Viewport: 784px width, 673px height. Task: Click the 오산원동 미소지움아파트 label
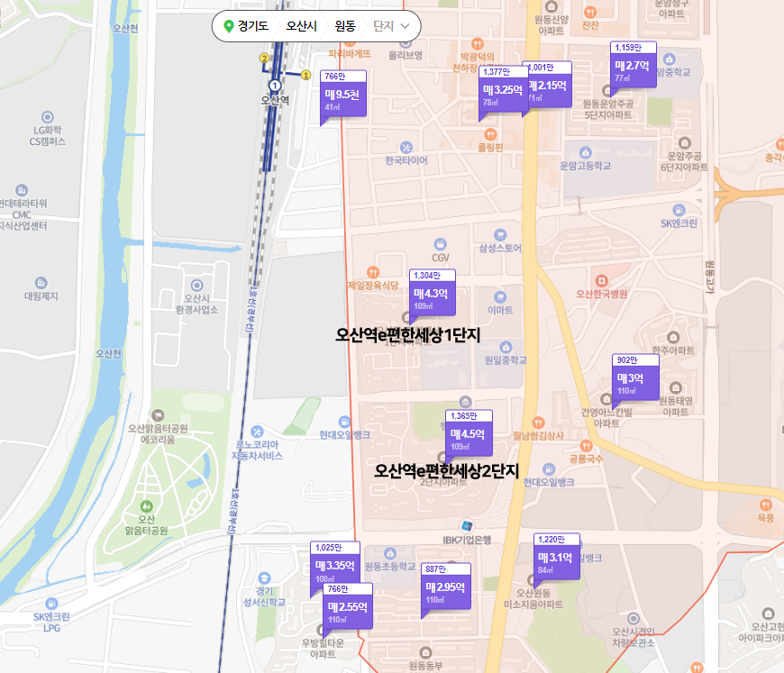click(533, 598)
